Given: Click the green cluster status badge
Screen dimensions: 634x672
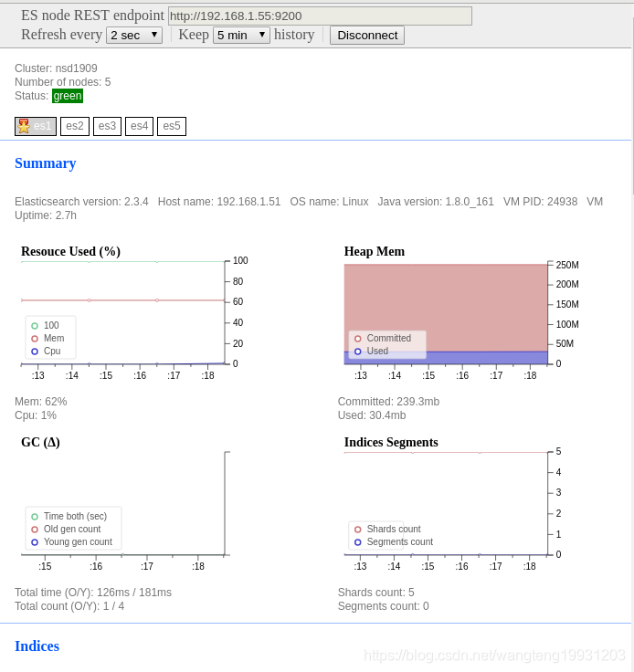Looking at the screenshot, I should click(68, 96).
